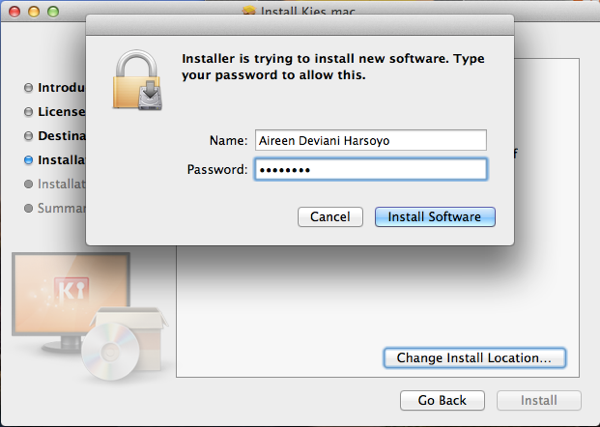Focus the Password field
Viewport: 600px width, 427px height.
371,169
